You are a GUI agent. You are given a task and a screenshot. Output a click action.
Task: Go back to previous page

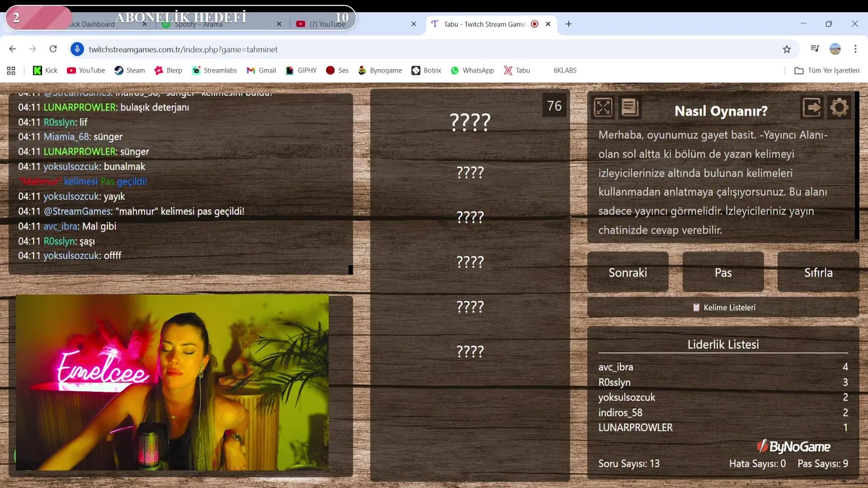click(12, 49)
